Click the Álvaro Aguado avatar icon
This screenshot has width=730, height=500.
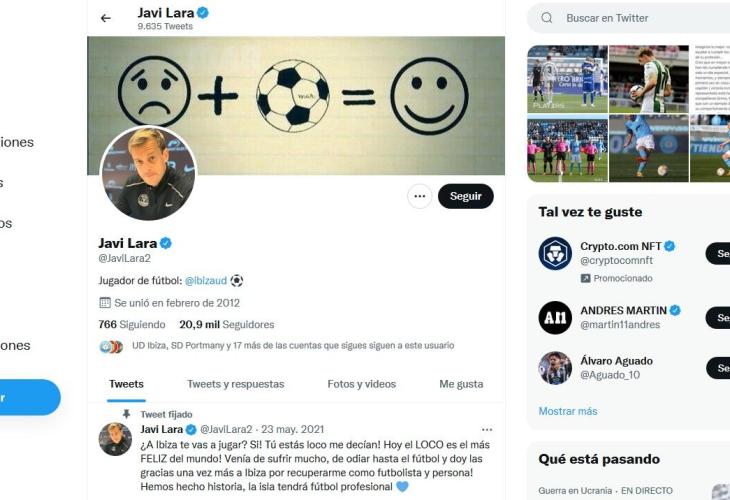point(555,368)
